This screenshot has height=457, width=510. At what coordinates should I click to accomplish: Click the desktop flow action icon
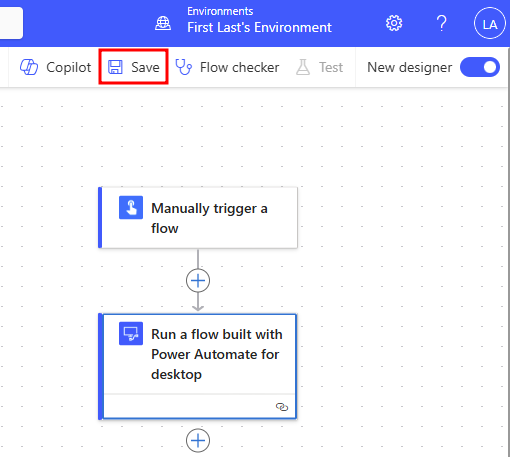(x=131, y=333)
